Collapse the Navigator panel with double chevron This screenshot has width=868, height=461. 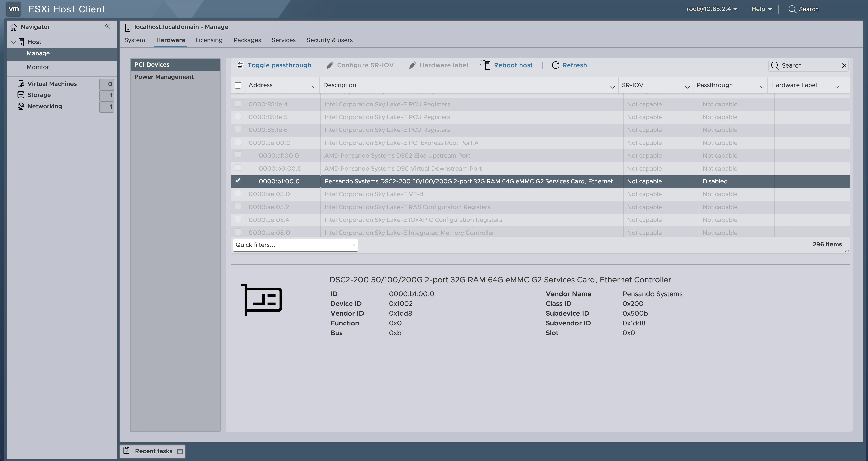[107, 26]
